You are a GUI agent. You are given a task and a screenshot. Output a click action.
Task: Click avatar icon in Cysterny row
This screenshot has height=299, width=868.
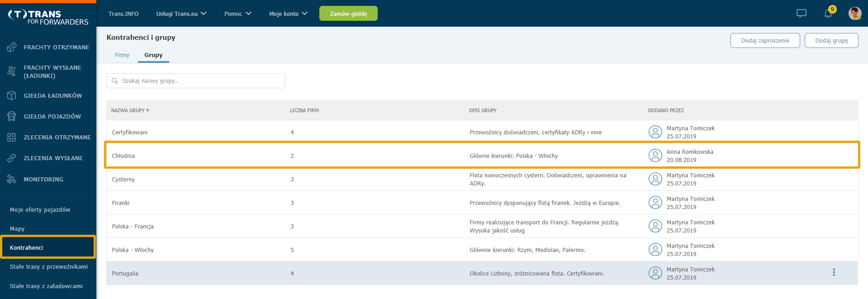[655, 179]
